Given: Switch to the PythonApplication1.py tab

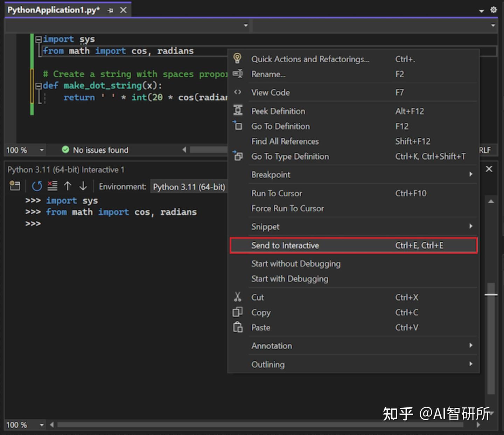Looking at the screenshot, I should (52, 10).
